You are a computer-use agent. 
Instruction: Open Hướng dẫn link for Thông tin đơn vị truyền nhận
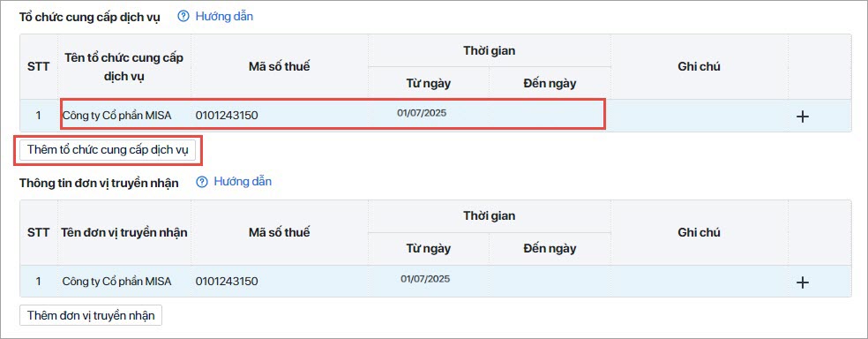point(243,182)
